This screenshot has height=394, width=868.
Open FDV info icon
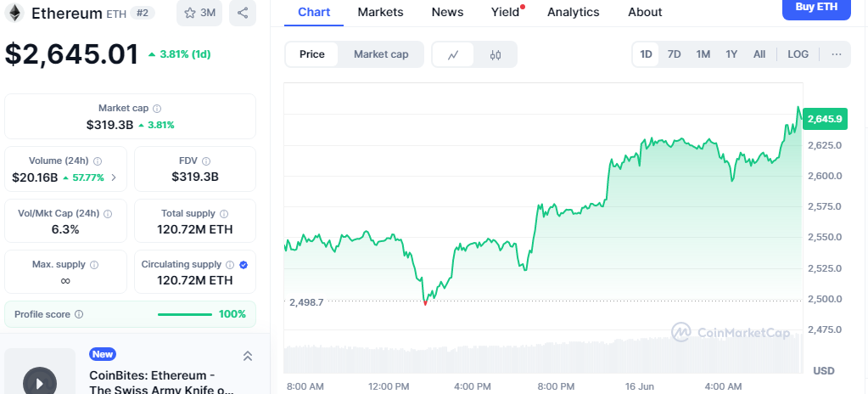[x=206, y=161]
